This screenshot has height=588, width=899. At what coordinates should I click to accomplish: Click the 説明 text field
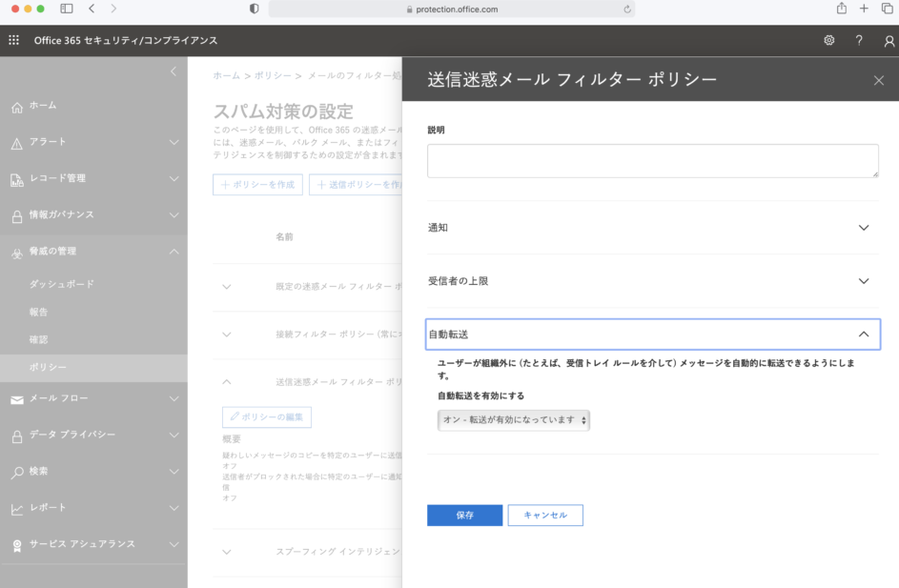652,161
